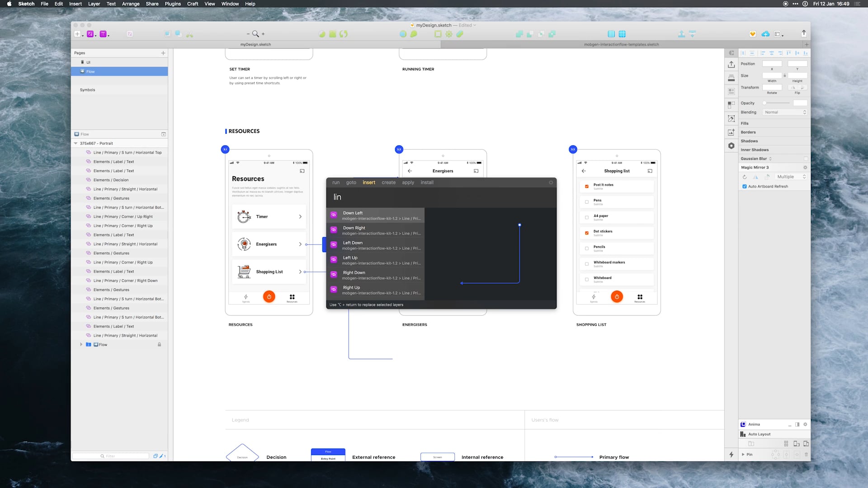The height and width of the screenshot is (488, 868).
Task: Add a new page with plus icon
Action: pos(163,53)
